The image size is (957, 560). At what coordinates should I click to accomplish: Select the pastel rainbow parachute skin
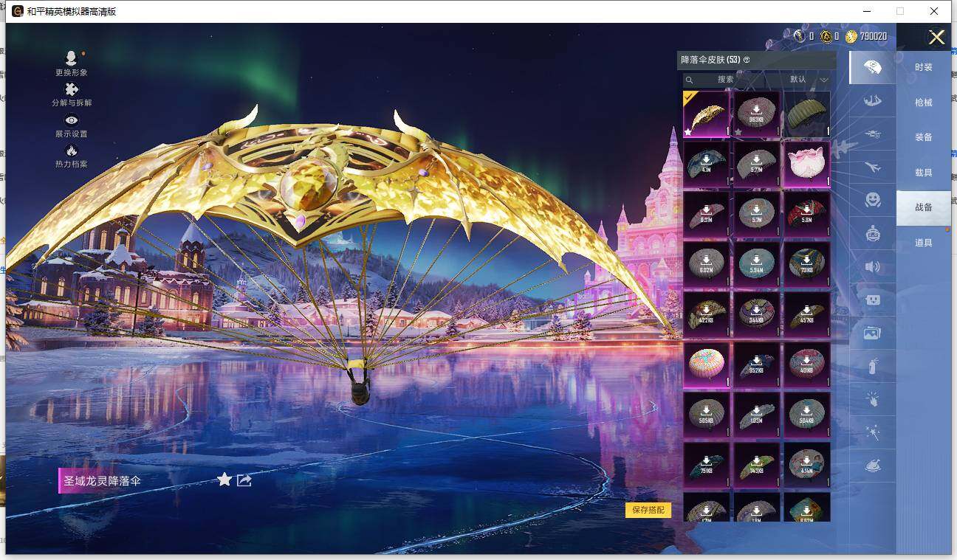tap(706, 364)
